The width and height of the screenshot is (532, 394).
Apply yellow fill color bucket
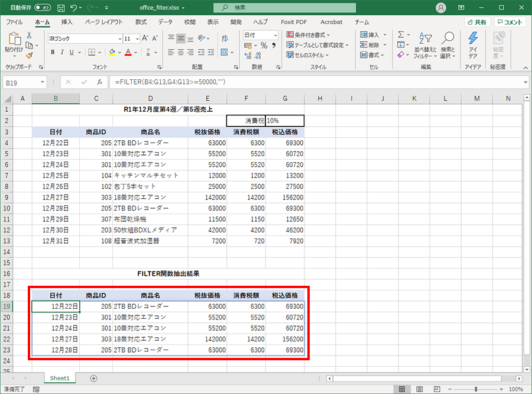click(112, 52)
